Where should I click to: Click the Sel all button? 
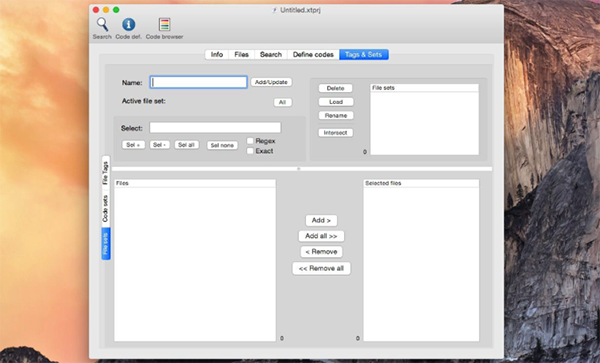[187, 145]
